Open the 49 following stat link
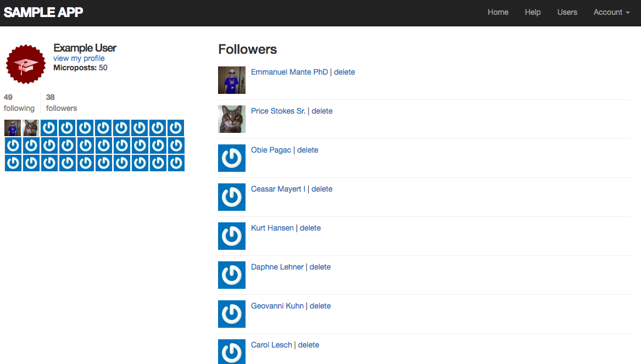Screen dimensions: 641x364 pos(19,103)
